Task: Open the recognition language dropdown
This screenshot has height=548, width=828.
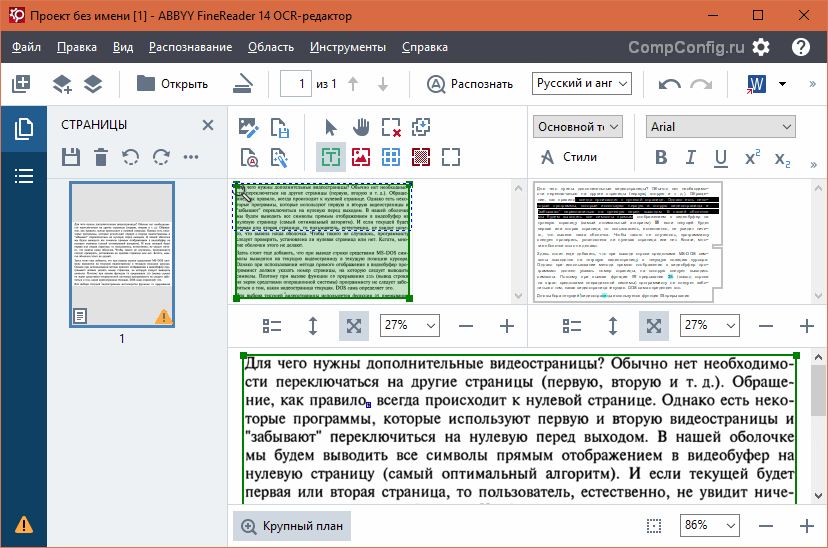Action: (x=581, y=84)
